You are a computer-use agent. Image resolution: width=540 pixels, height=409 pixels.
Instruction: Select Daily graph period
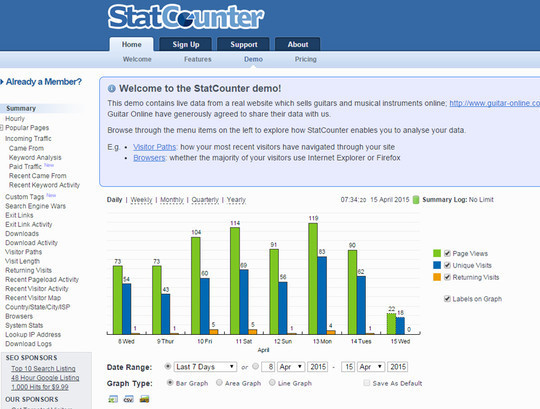(x=114, y=200)
